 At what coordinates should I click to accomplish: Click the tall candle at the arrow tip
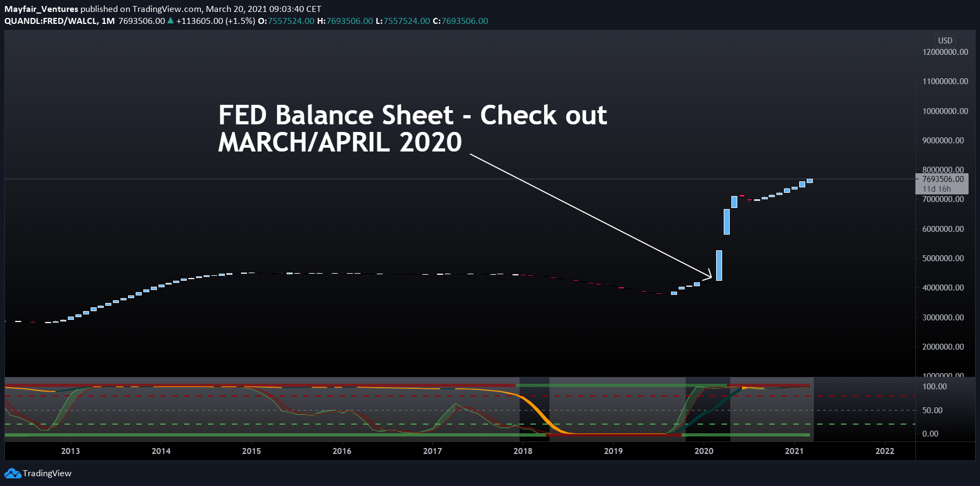tap(719, 266)
